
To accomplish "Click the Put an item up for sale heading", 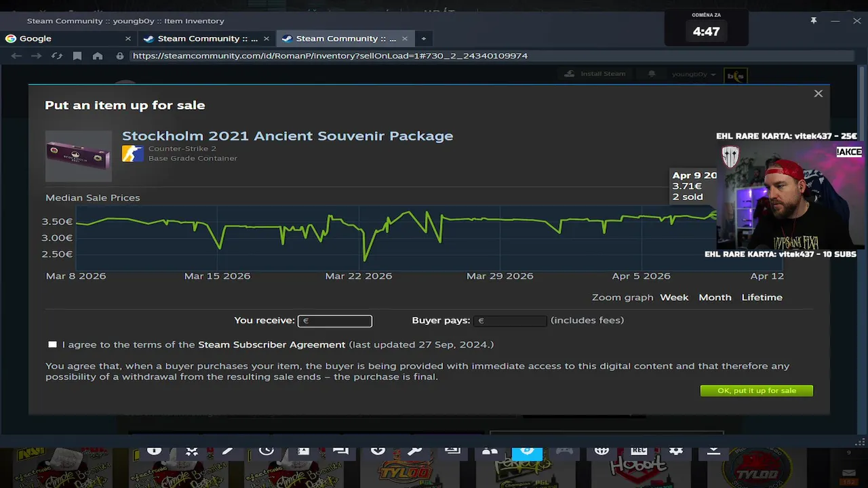I will tap(125, 105).
